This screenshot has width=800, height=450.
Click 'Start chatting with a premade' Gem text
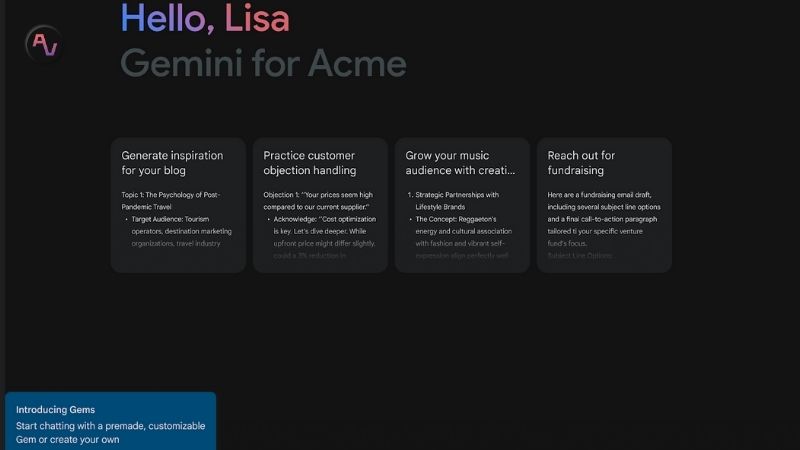[x=110, y=433]
